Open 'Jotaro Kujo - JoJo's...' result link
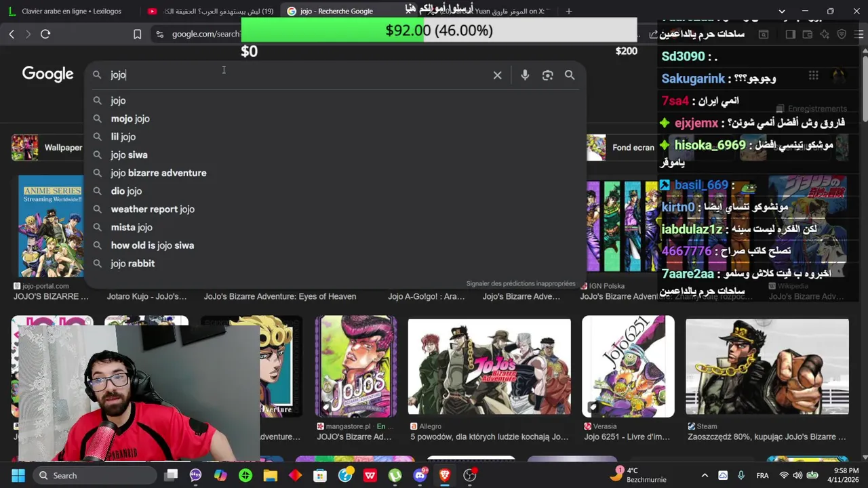This screenshot has height=488, width=868. 146,296
